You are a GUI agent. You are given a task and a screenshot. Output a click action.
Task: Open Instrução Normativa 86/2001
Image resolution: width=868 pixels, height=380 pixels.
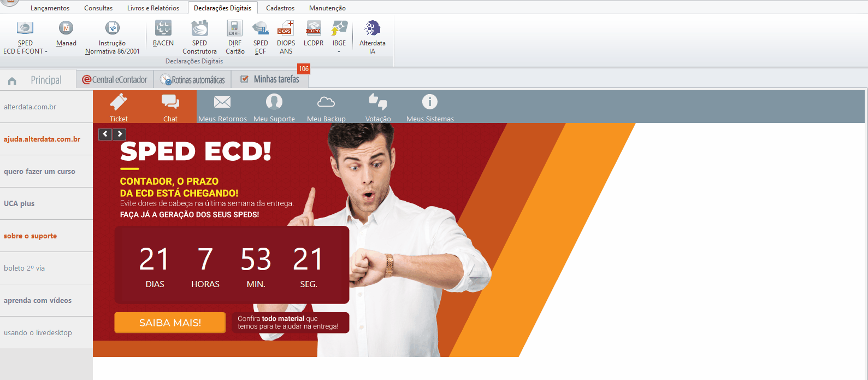[x=112, y=37]
